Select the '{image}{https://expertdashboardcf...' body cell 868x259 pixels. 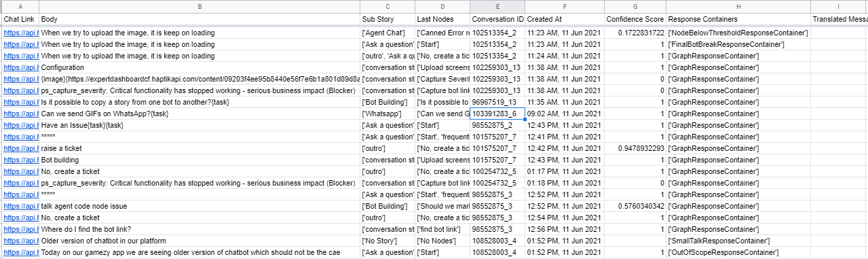tap(200, 79)
